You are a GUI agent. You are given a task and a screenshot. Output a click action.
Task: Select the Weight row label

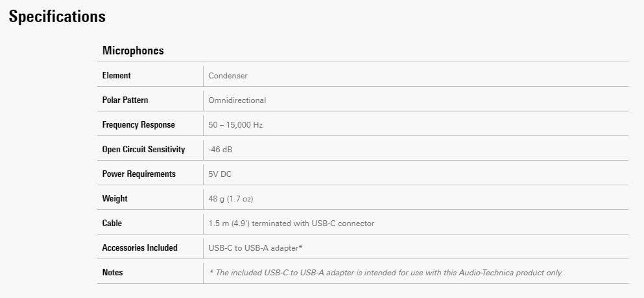pyautogui.click(x=115, y=199)
